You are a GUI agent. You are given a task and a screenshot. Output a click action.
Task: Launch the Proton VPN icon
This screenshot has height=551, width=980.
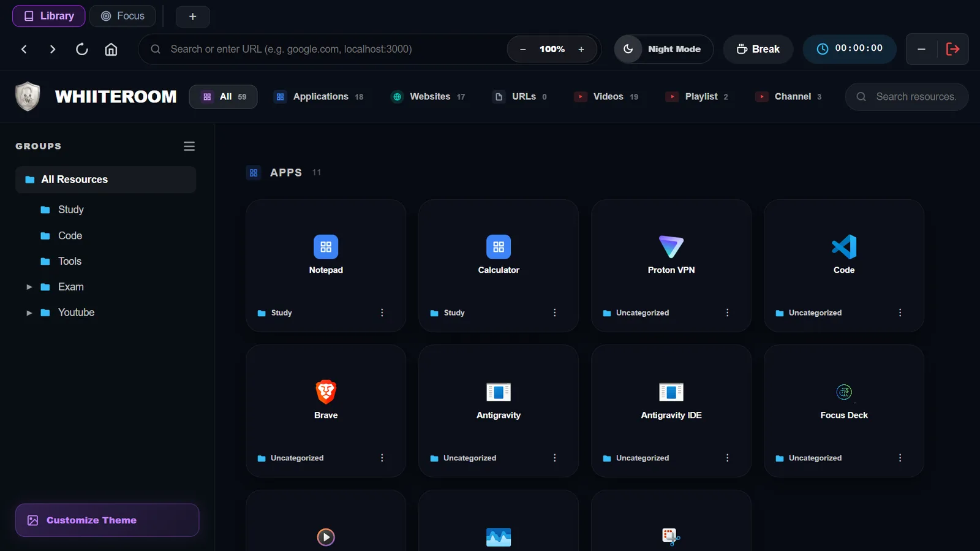pos(671,247)
